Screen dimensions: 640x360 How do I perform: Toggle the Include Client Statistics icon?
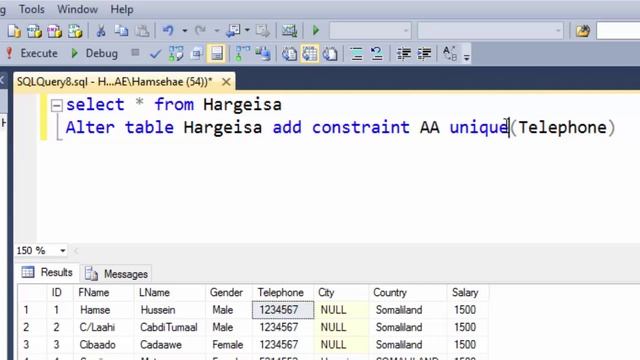pyautogui.click(x=263, y=53)
